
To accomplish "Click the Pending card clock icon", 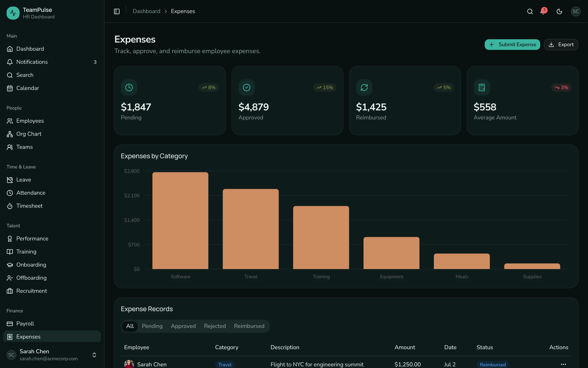I will (129, 87).
